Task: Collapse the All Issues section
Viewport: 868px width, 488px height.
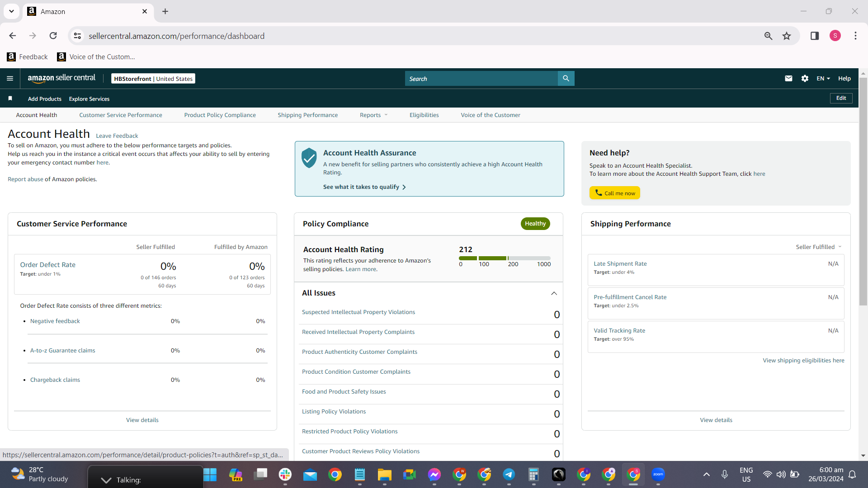Action: (x=554, y=293)
